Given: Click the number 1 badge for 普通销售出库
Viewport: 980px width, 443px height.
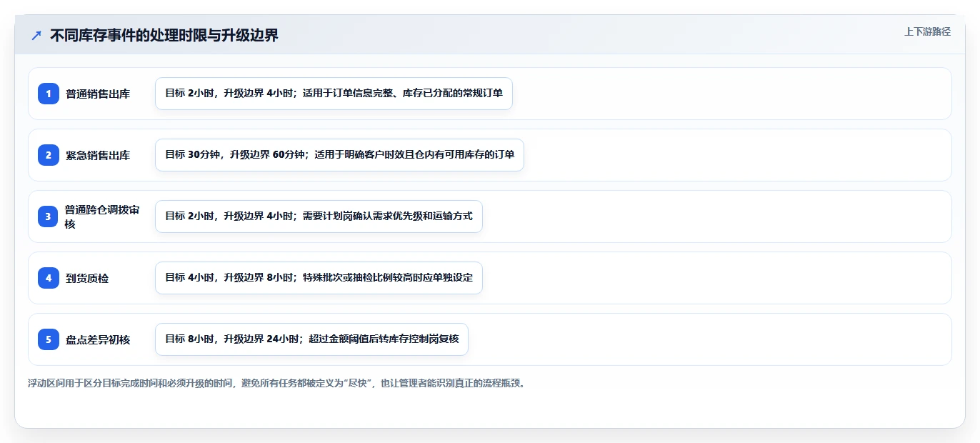Looking at the screenshot, I should (49, 94).
